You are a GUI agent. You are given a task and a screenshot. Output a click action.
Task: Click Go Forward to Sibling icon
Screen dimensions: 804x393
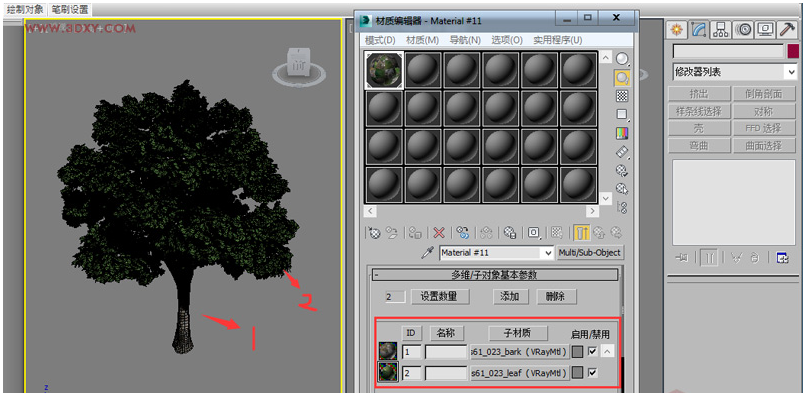616,233
